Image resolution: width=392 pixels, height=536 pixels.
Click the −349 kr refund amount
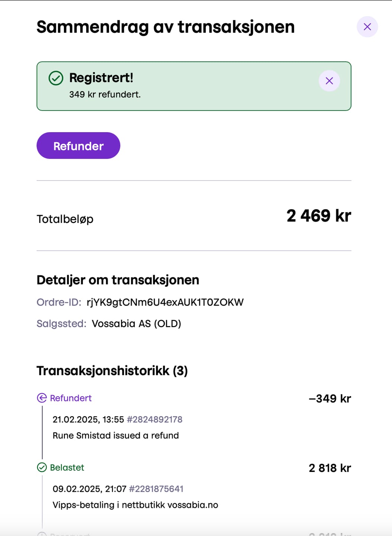(x=330, y=399)
